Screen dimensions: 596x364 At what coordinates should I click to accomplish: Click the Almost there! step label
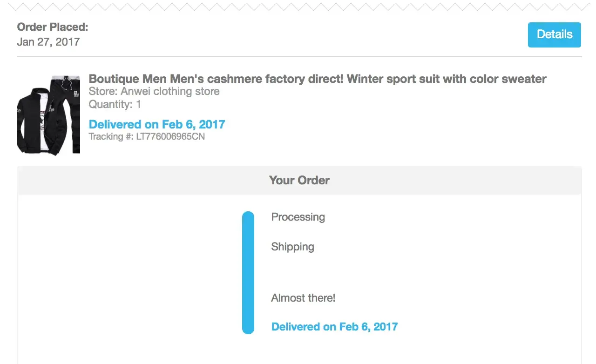[303, 298]
